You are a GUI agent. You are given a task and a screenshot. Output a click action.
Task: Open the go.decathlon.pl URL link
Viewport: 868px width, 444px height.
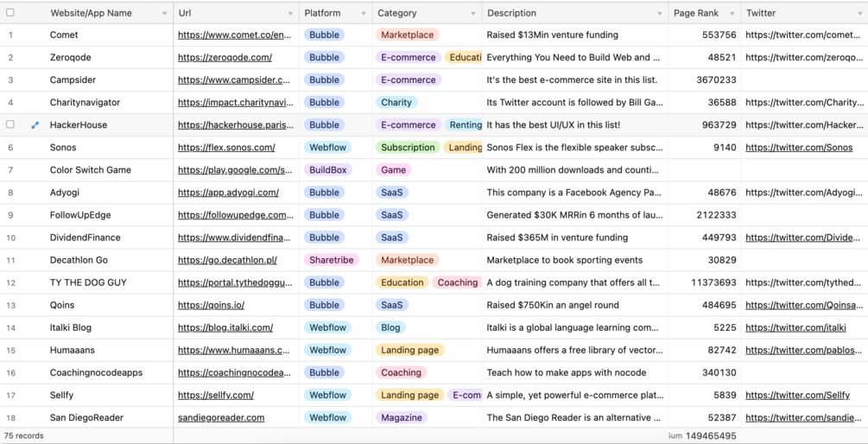(x=227, y=260)
